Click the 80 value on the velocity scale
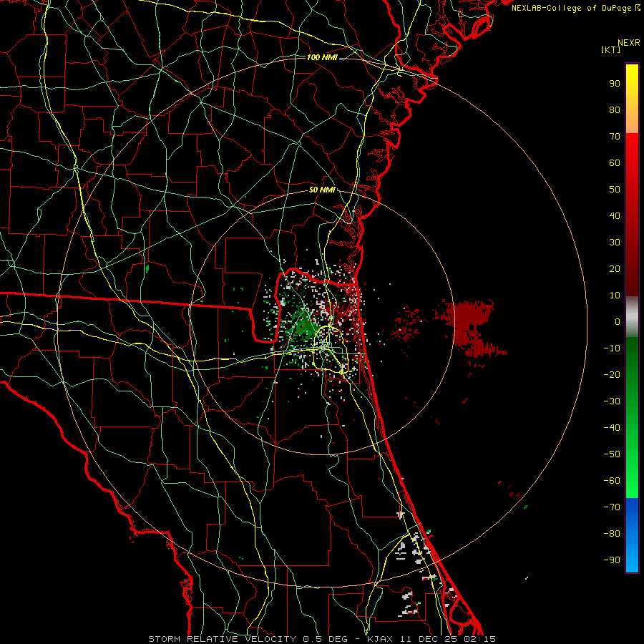 [615, 110]
